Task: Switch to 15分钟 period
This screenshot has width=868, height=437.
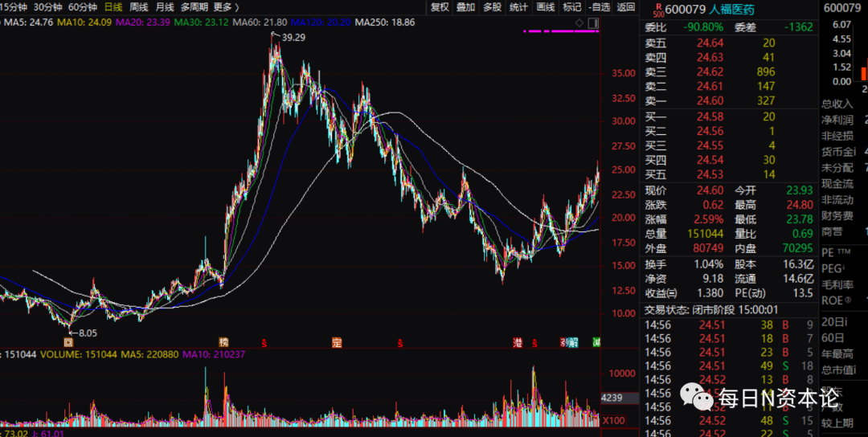Action: point(14,7)
